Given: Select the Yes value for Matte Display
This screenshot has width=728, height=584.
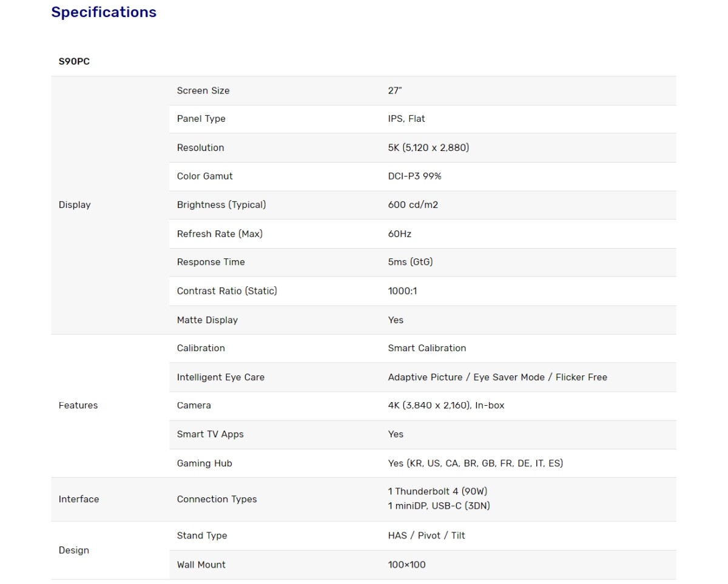Looking at the screenshot, I should [x=396, y=320].
